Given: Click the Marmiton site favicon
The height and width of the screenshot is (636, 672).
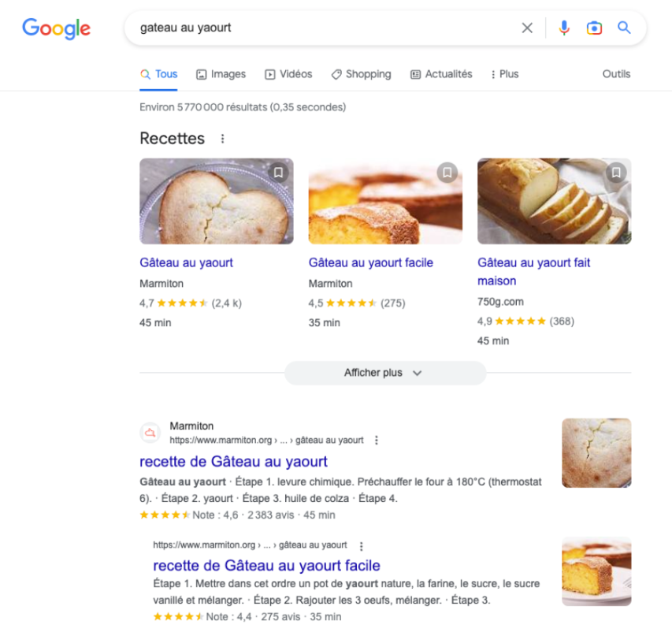Looking at the screenshot, I should click(x=150, y=432).
